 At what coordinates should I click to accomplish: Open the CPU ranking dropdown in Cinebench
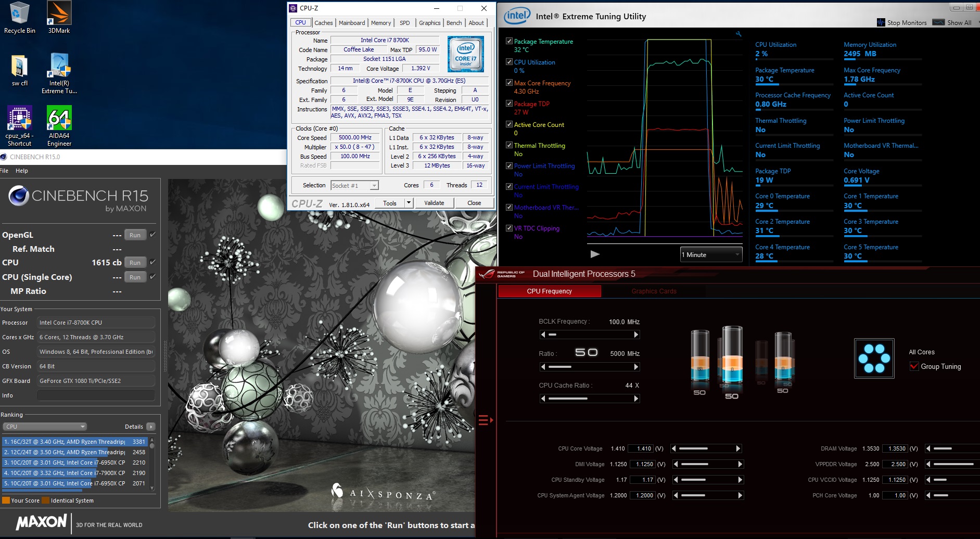[x=45, y=427]
